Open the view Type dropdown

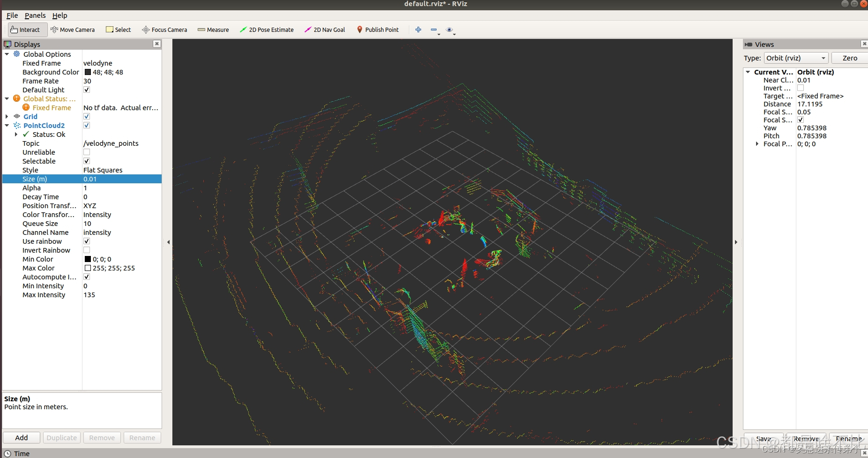(796, 58)
